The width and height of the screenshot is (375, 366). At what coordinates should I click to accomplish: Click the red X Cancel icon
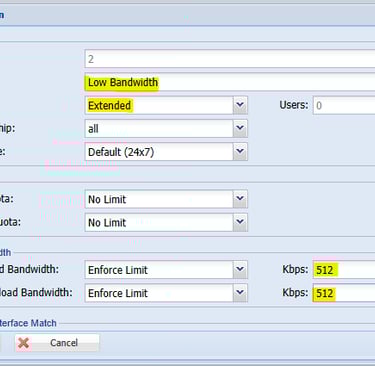point(23,342)
